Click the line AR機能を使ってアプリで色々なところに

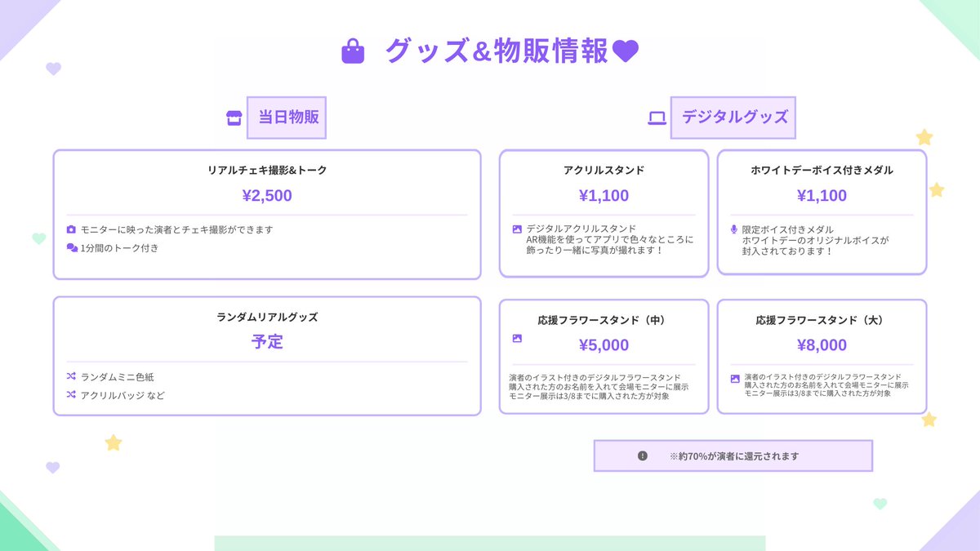(609, 240)
